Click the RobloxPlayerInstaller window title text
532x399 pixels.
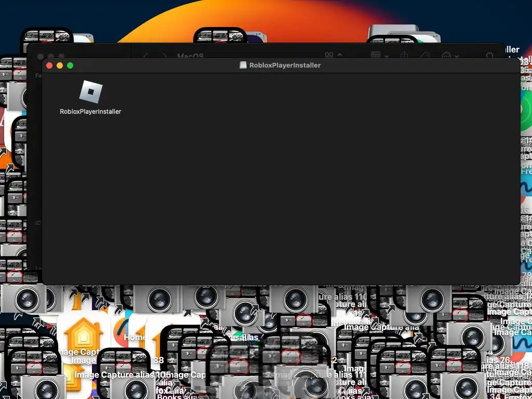click(x=285, y=65)
